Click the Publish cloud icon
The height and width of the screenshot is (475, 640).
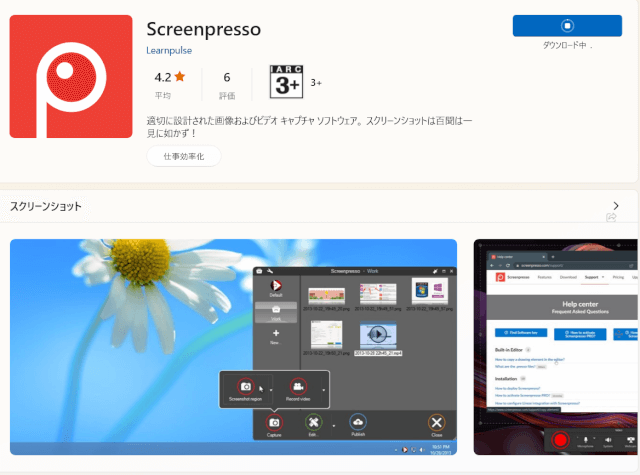click(x=358, y=422)
